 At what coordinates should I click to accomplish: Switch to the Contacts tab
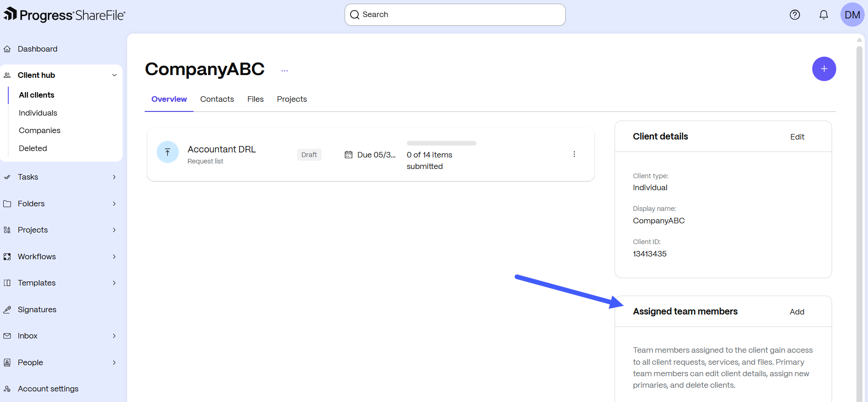(x=217, y=99)
